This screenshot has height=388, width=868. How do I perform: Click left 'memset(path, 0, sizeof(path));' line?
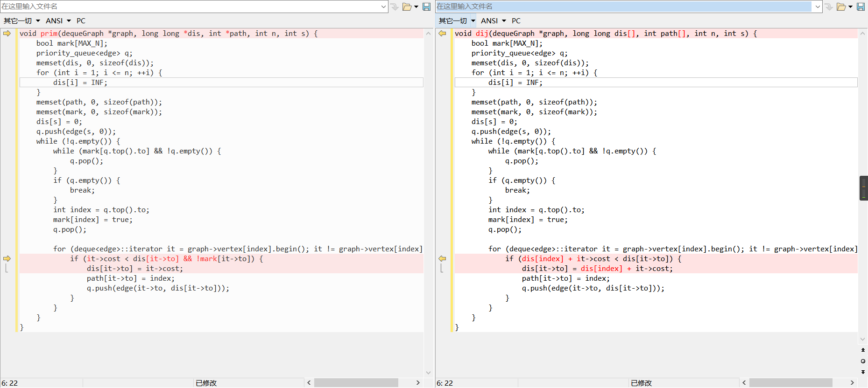[99, 102]
